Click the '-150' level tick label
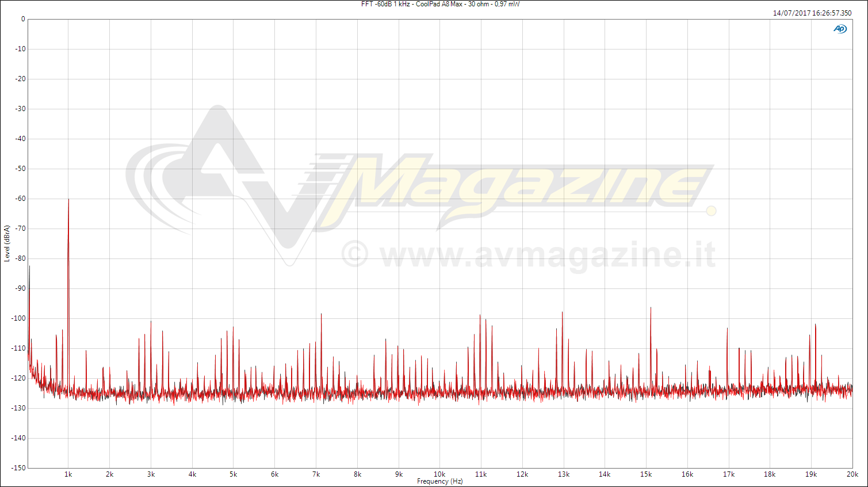Image resolution: width=868 pixels, height=487 pixels. point(19,468)
